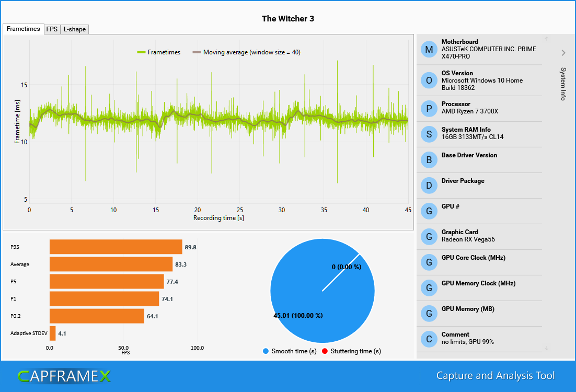Expand the System Info side panel

coord(563,52)
